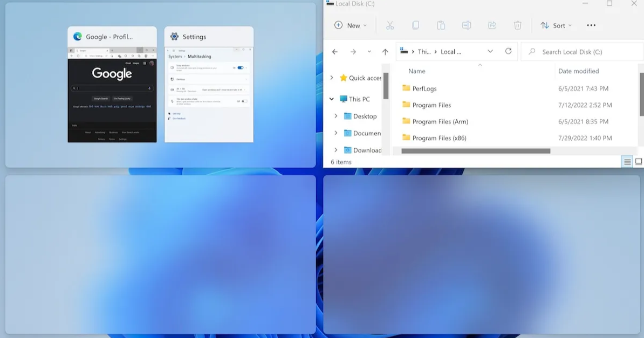Click the Delete trash icon in File Explorer
The height and width of the screenshot is (338, 644).
click(517, 25)
